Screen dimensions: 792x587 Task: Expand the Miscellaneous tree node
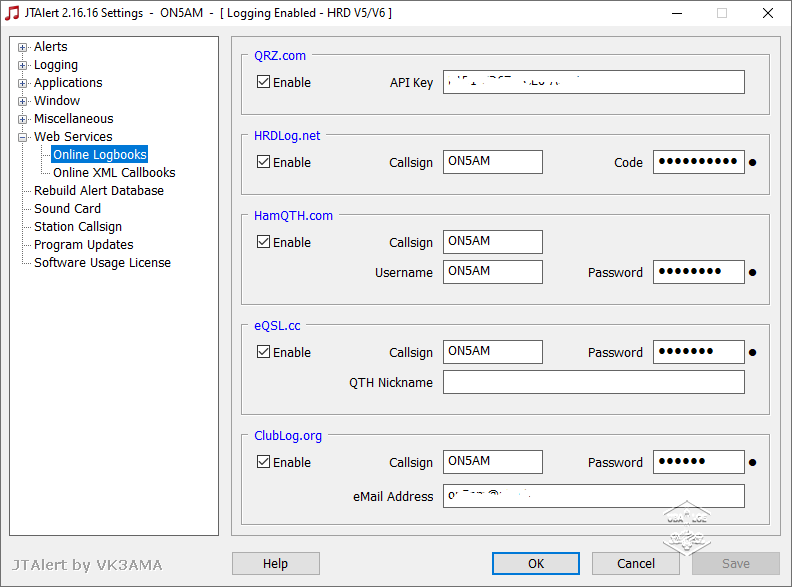(x=22, y=120)
